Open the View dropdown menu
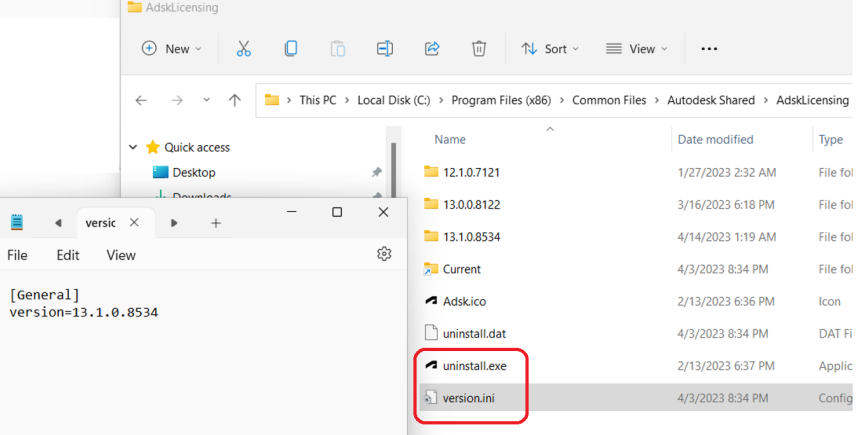This screenshot has height=435, width=859. pos(637,49)
